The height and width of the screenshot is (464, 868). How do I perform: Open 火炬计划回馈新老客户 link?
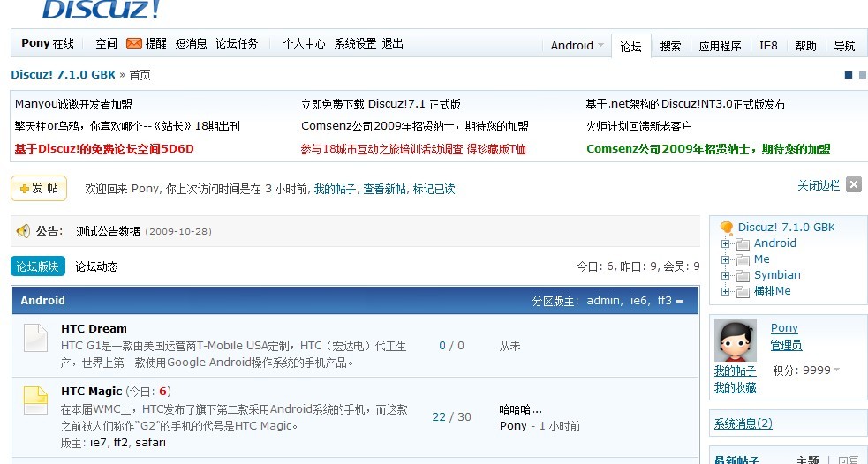638,126
